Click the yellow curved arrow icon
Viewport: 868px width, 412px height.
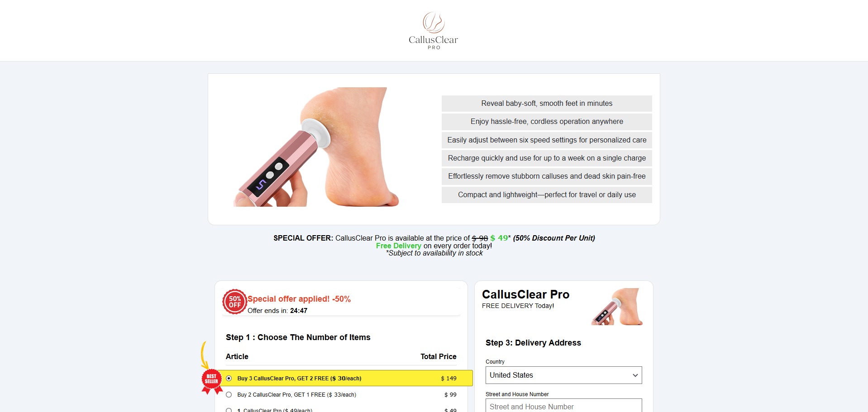click(204, 355)
